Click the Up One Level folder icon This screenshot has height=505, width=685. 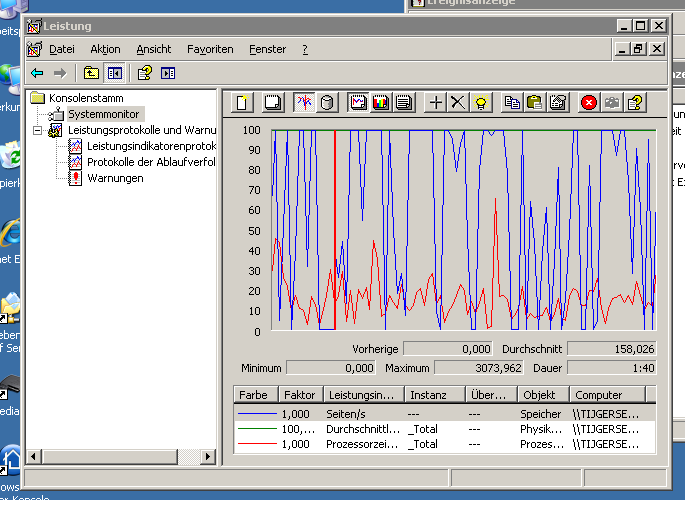click(91, 73)
